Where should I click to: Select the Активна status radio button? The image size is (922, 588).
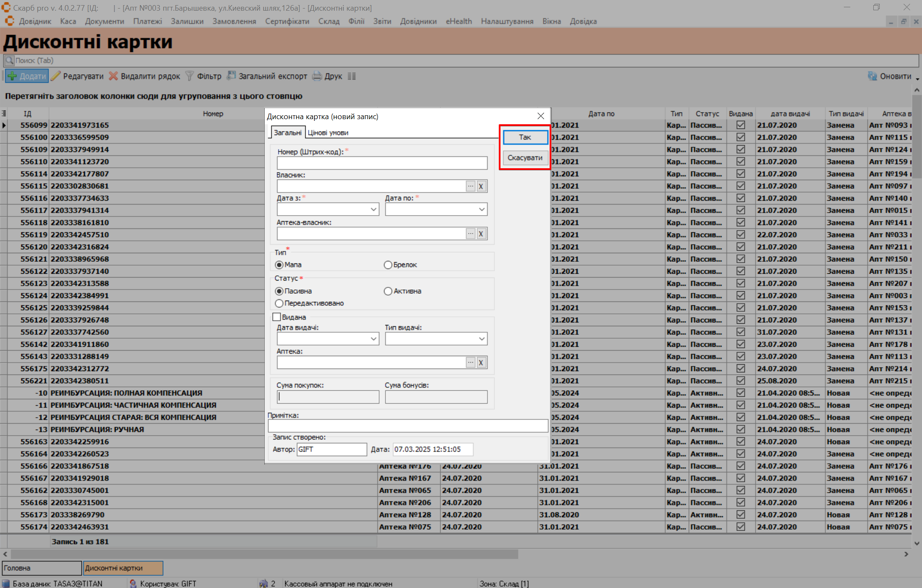click(x=388, y=291)
